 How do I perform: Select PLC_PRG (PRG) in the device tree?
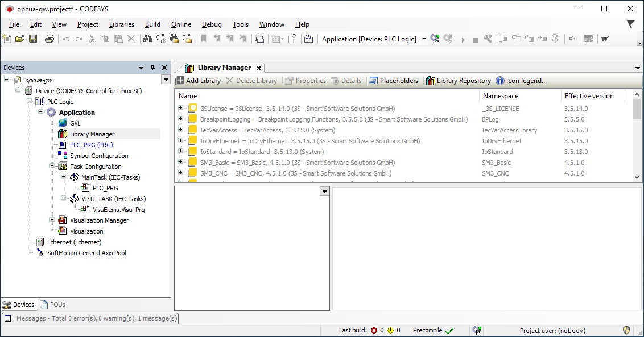tap(91, 145)
